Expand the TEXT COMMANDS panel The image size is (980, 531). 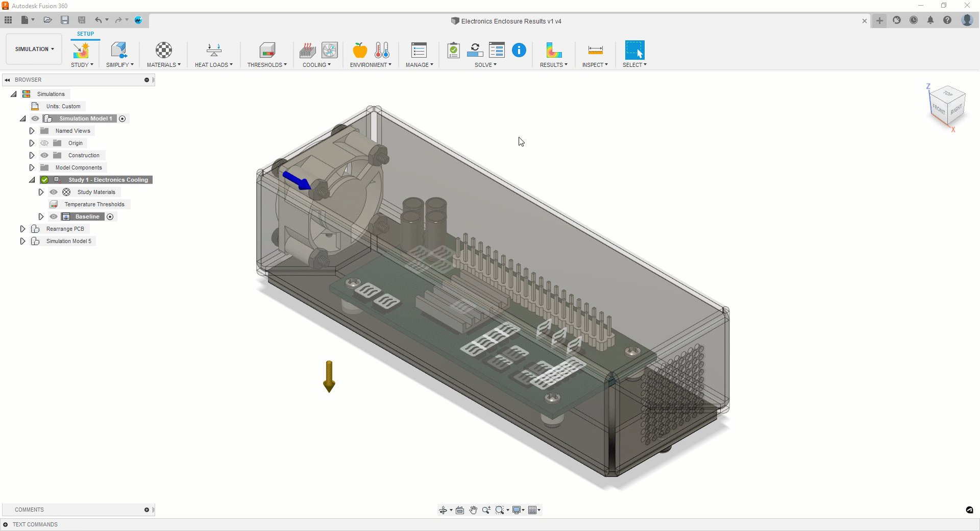tap(6, 524)
